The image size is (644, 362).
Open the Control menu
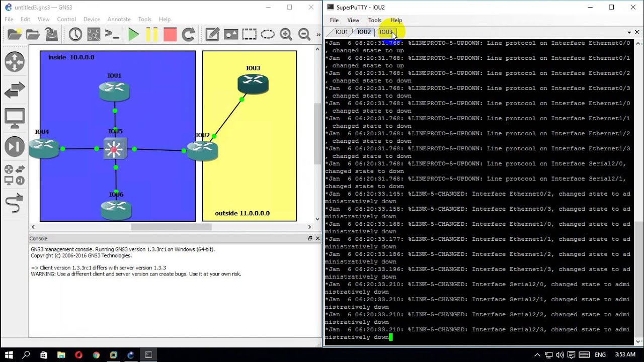[x=66, y=19]
